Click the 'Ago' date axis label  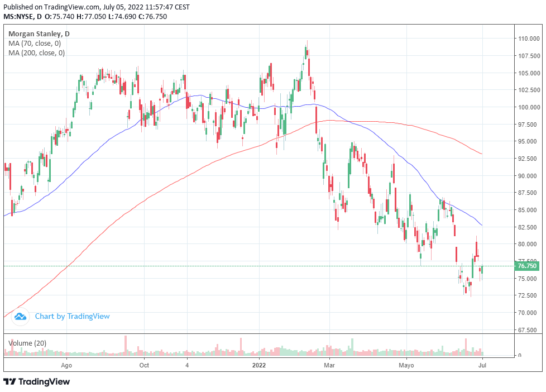click(x=66, y=366)
